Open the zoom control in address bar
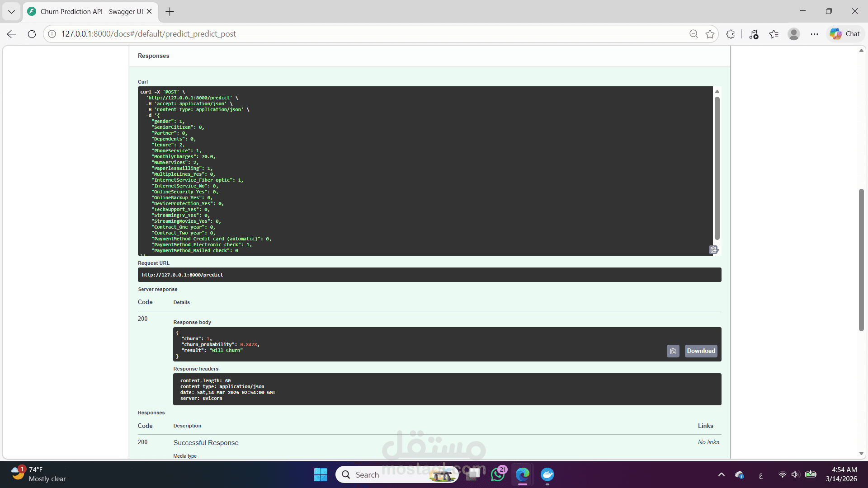The height and width of the screenshot is (488, 868). 693,34
